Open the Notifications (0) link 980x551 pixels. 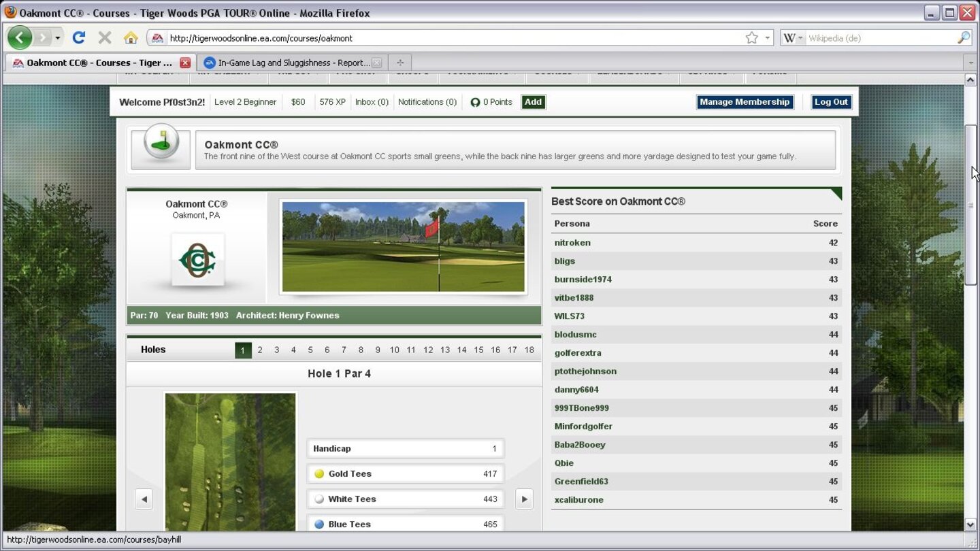pyautogui.click(x=427, y=102)
